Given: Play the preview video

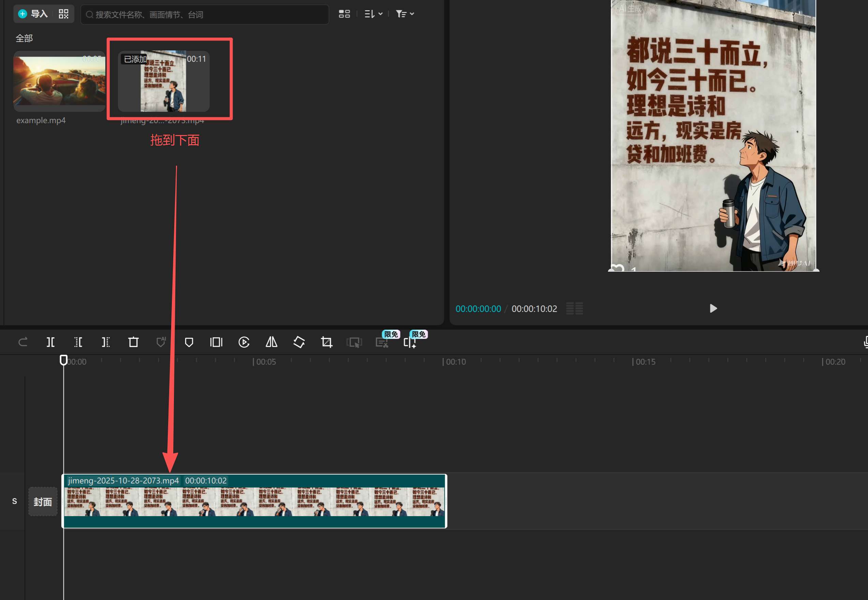Looking at the screenshot, I should pos(713,309).
